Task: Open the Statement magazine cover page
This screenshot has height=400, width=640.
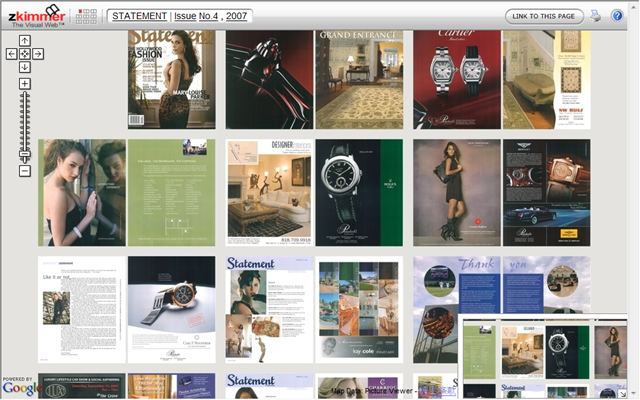Action: coord(171,79)
